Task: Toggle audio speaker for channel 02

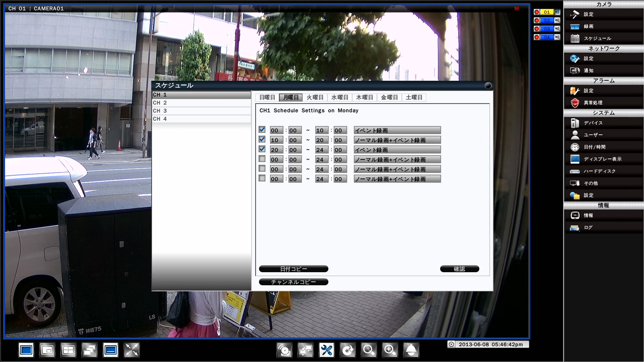Action: click(557, 21)
